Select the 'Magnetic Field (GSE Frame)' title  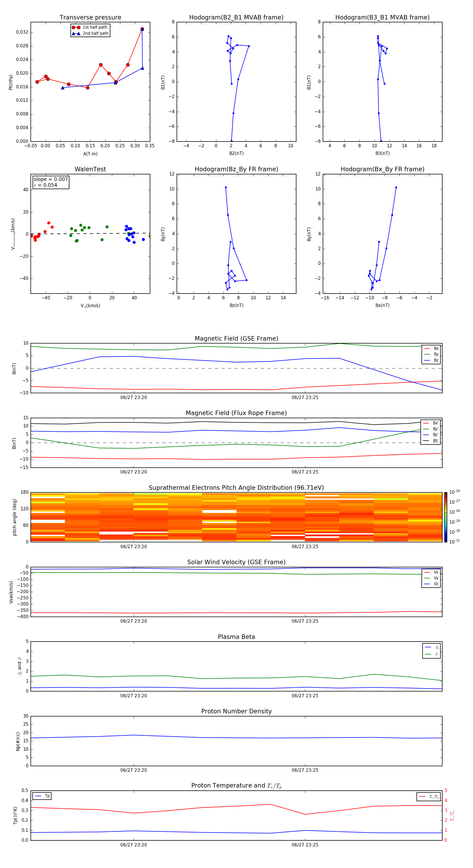236,339
